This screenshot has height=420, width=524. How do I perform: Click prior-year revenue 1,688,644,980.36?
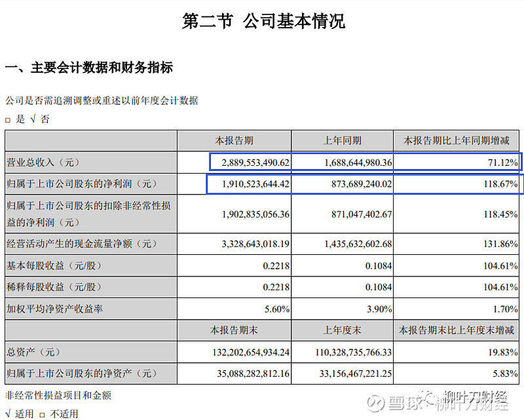coord(358,162)
